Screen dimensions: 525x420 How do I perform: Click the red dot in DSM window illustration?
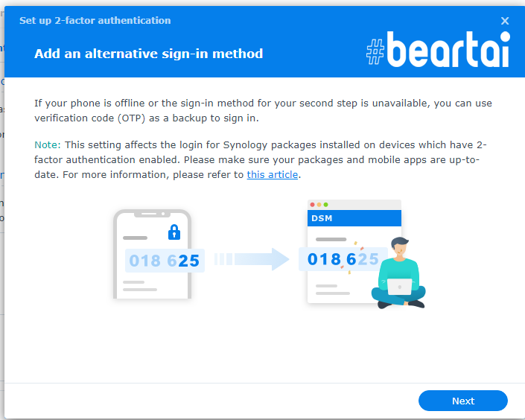pyautogui.click(x=312, y=205)
